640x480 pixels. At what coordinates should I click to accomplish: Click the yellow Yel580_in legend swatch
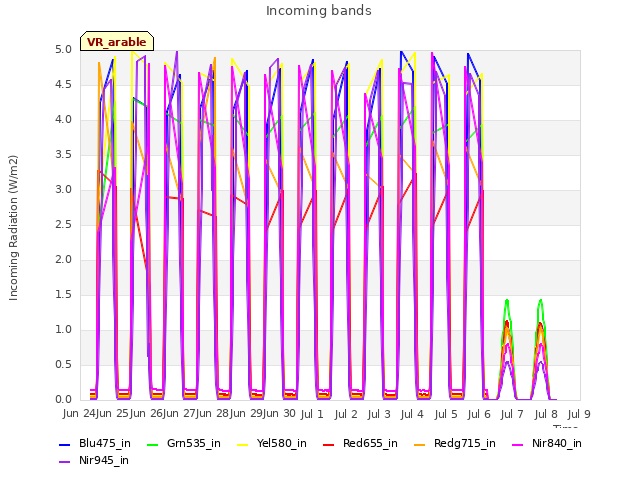click(242, 444)
